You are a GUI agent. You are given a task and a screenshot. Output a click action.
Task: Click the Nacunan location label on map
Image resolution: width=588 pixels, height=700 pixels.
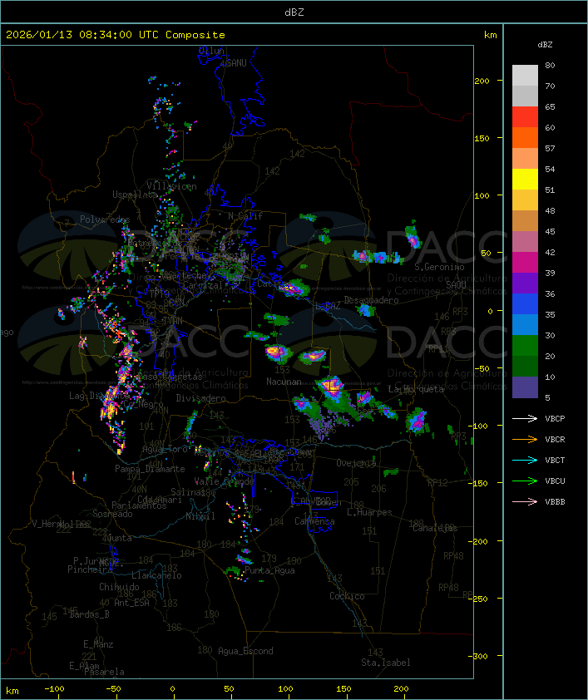point(284,382)
